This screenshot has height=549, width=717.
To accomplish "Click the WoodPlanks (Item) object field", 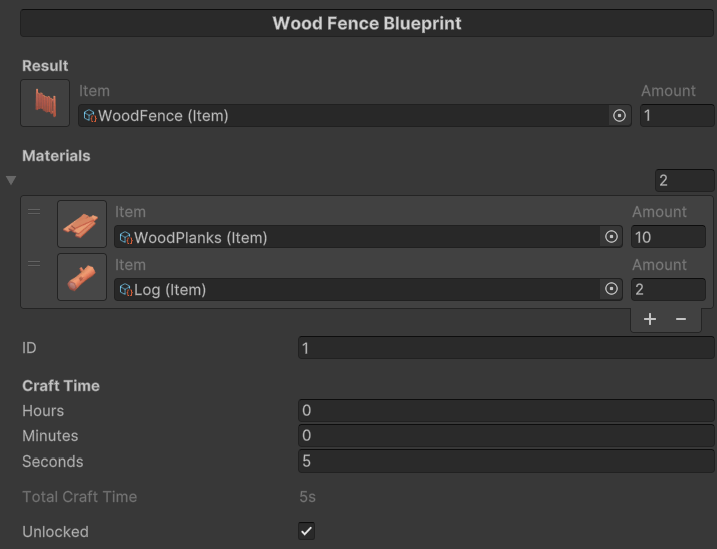I will (355, 237).
